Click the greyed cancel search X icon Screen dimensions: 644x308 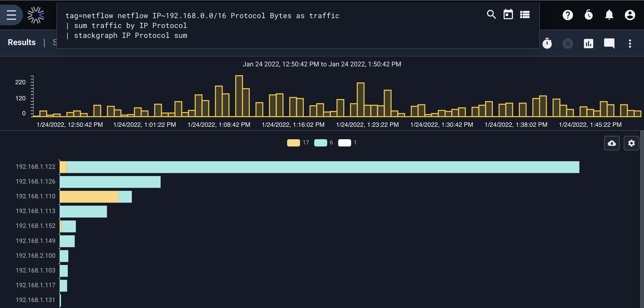[568, 43]
